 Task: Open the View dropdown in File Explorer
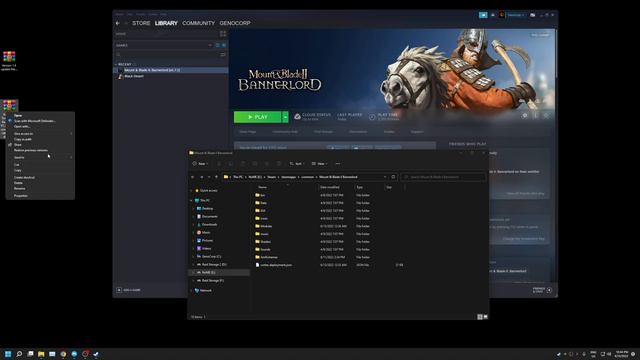click(x=320, y=164)
